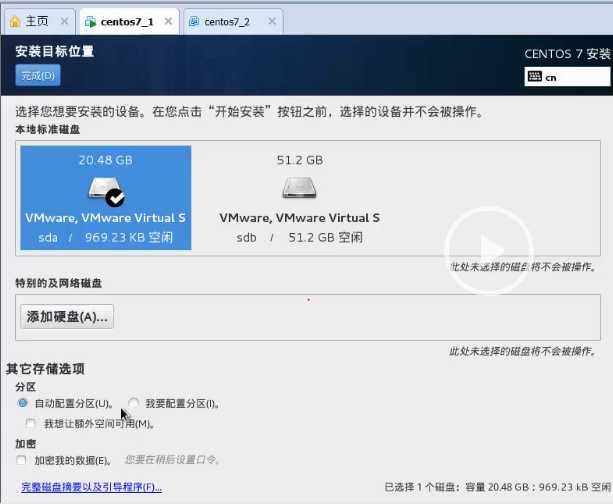Select the 自动配置分区(U) radio button
613x504 pixels.
click(23, 403)
